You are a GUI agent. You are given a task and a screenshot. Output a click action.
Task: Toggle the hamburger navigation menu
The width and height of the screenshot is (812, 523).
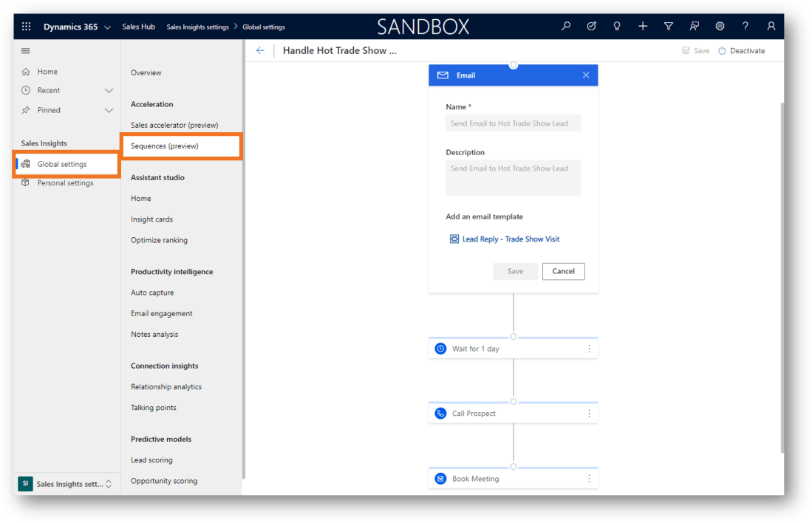coord(26,51)
